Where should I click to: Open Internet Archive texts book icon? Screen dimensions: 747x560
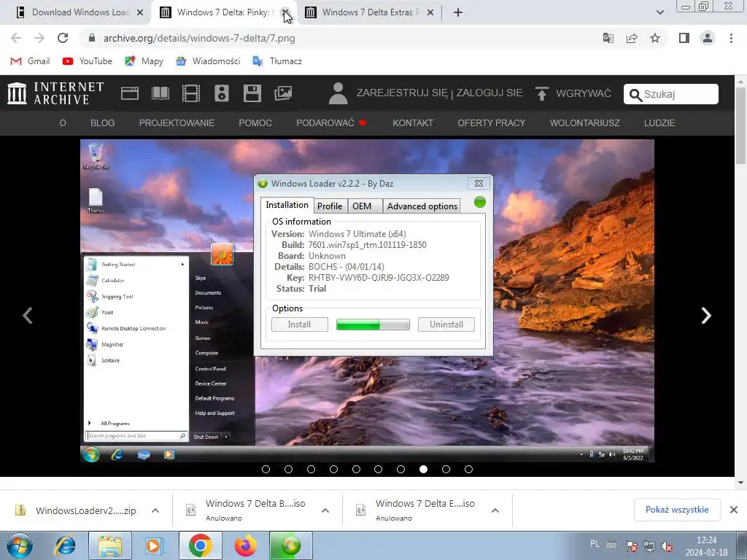[x=160, y=93]
